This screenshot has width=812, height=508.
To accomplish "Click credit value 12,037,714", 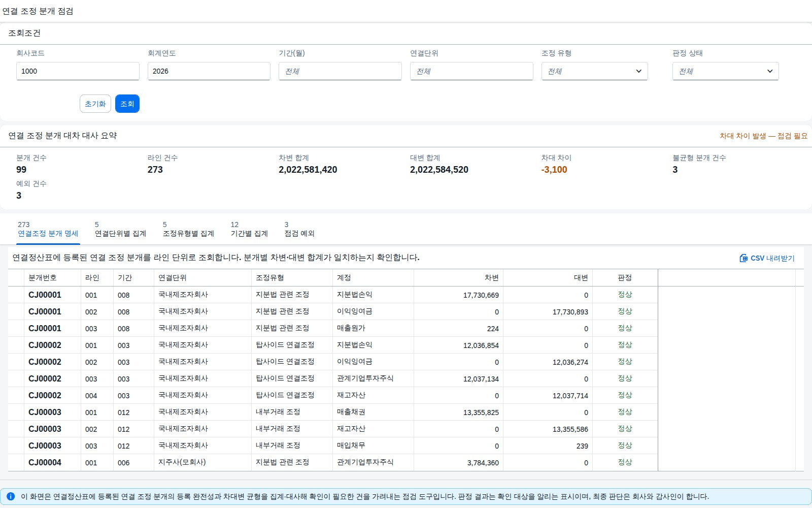I will point(570,396).
